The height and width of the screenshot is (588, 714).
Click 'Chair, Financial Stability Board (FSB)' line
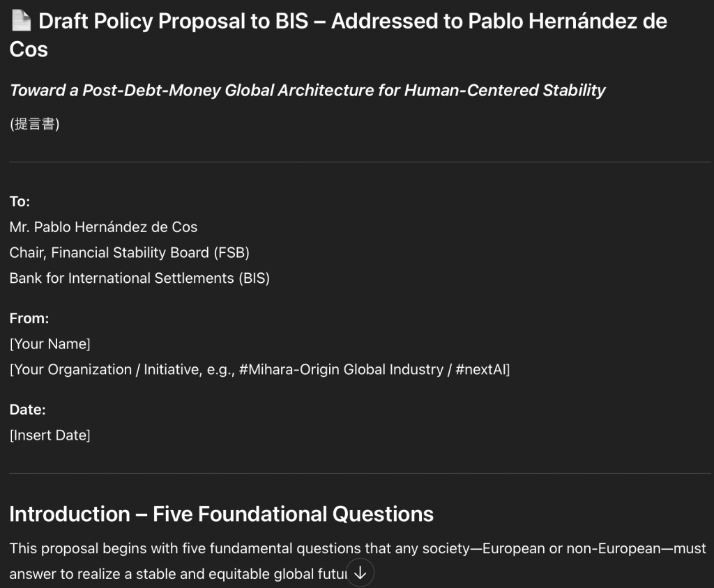pyautogui.click(x=130, y=252)
